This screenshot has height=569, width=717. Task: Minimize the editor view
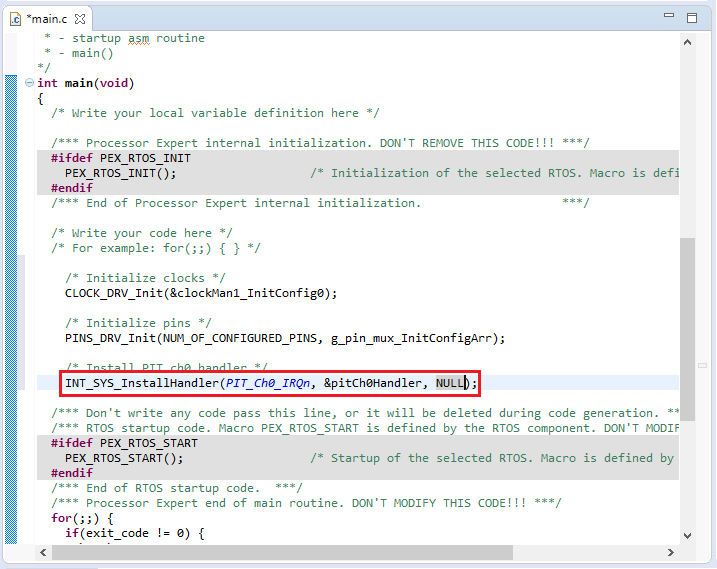pos(669,16)
